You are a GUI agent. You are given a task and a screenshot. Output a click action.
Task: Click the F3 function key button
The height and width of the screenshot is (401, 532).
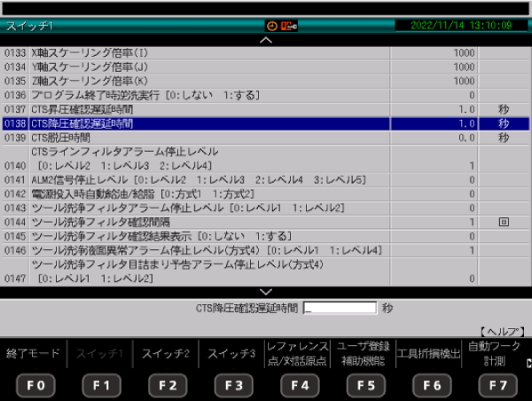click(x=233, y=385)
